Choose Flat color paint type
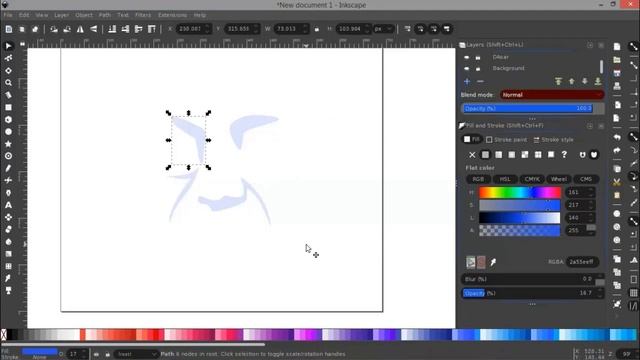This screenshot has height=360, width=640. (485, 155)
